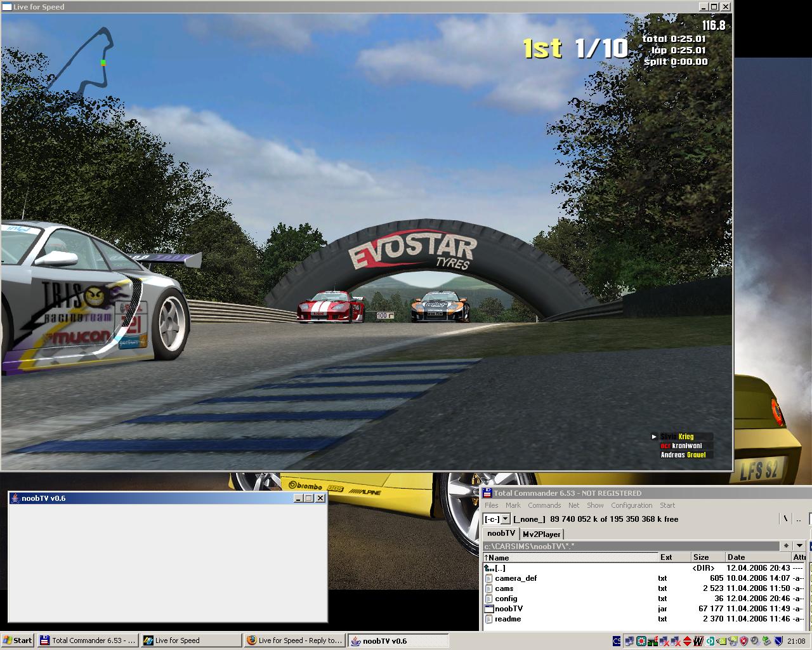Image resolution: width=812 pixels, height=650 pixels.
Task: Sort files by the Name column header
Action: click(x=570, y=557)
